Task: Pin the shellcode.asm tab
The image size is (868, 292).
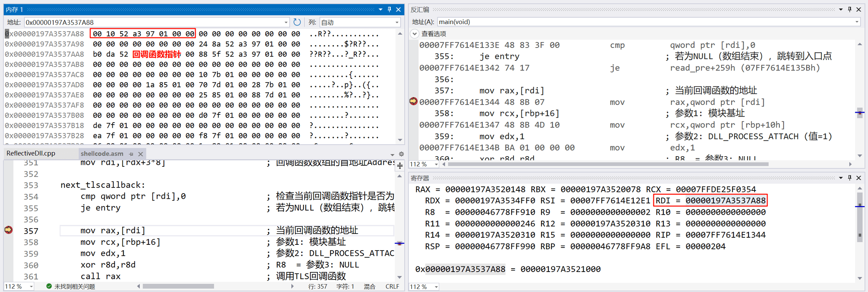Action: click(x=131, y=154)
